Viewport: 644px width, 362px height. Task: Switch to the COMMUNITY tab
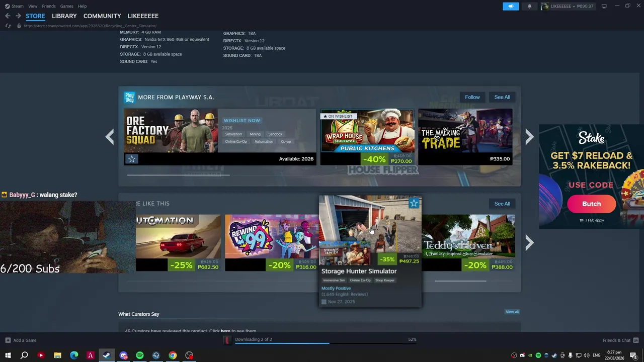click(102, 16)
